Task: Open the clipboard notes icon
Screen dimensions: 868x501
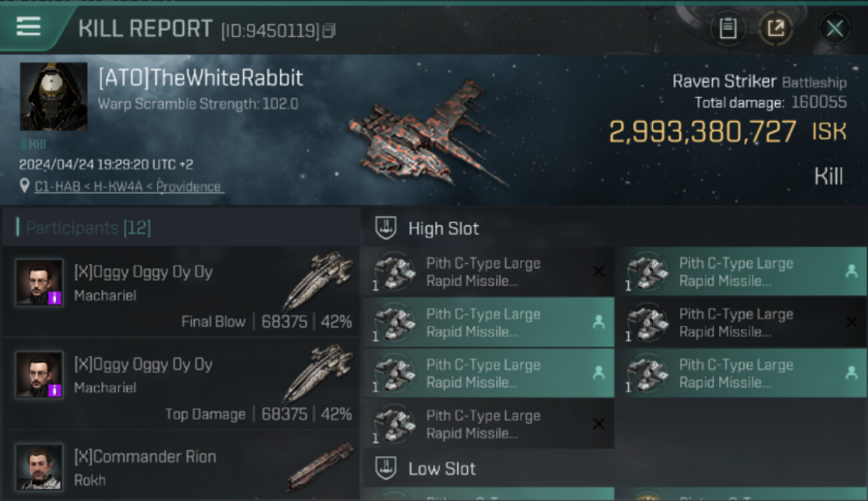Action: [x=727, y=29]
